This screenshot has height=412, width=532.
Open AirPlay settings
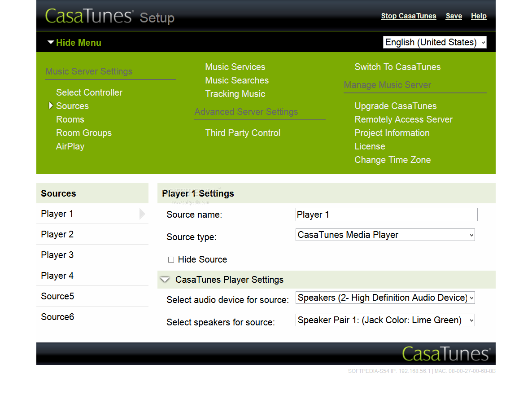pos(70,146)
